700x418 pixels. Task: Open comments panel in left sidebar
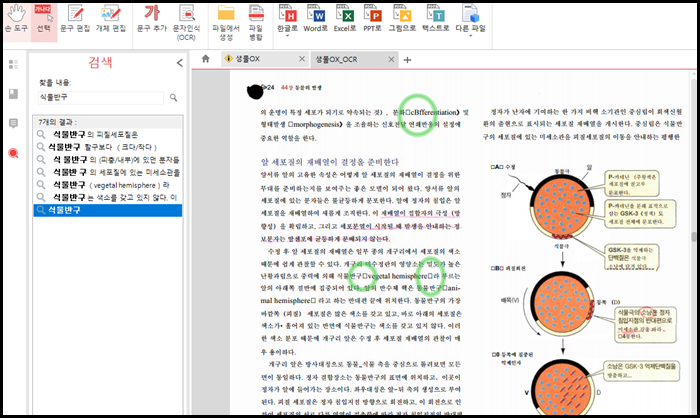[x=13, y=123]
